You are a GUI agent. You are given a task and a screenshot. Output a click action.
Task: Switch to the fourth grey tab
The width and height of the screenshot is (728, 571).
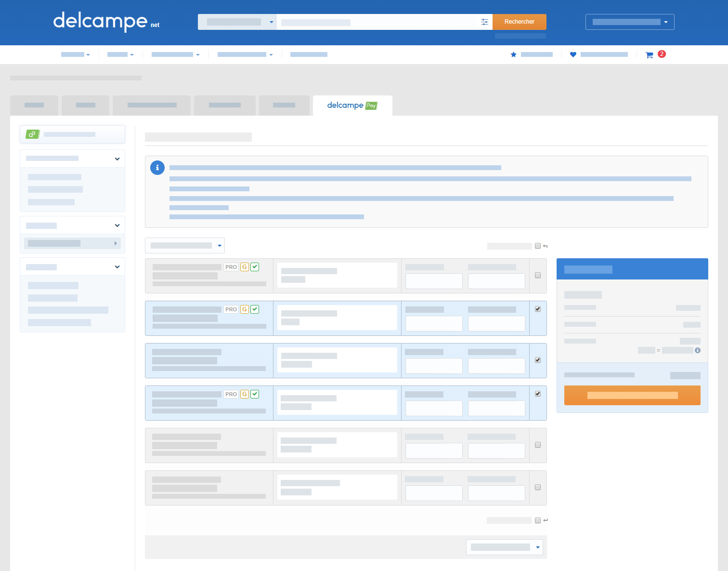coord(225,106)
